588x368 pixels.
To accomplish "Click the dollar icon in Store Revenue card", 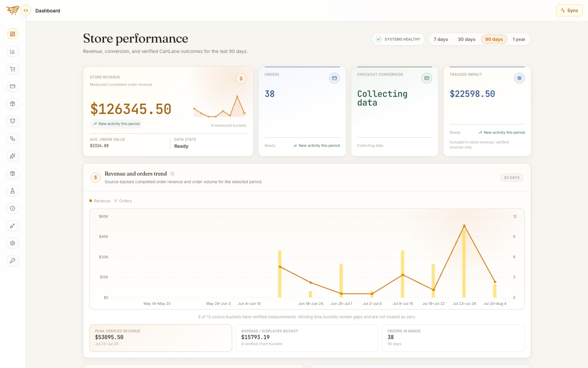I will click(241, 78).
